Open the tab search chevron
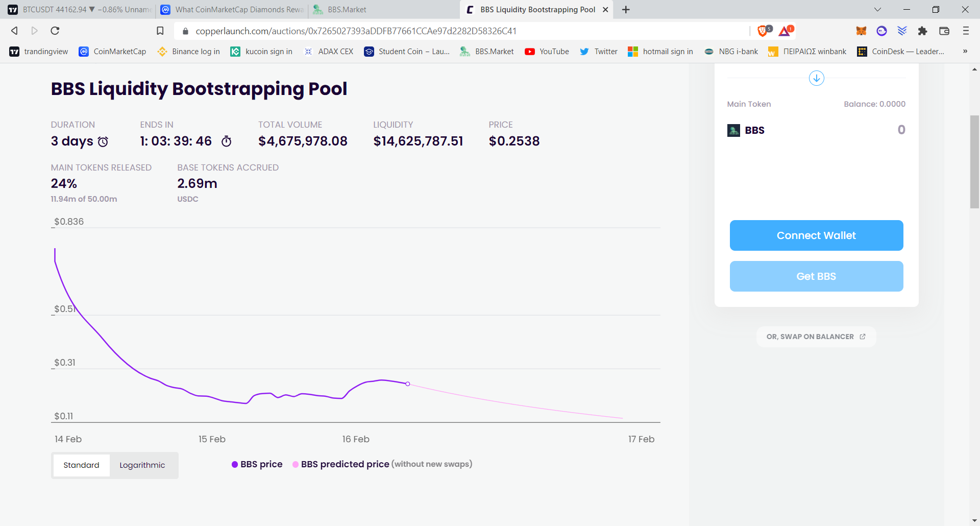 877,9
